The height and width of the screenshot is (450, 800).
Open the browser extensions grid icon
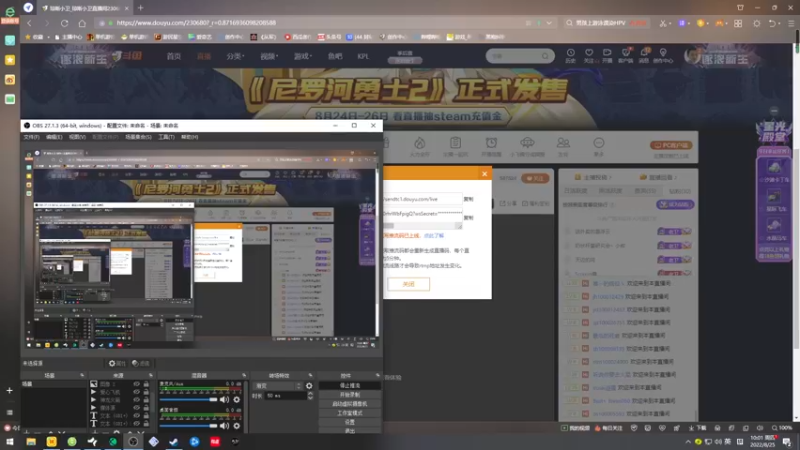coord(738,23)
